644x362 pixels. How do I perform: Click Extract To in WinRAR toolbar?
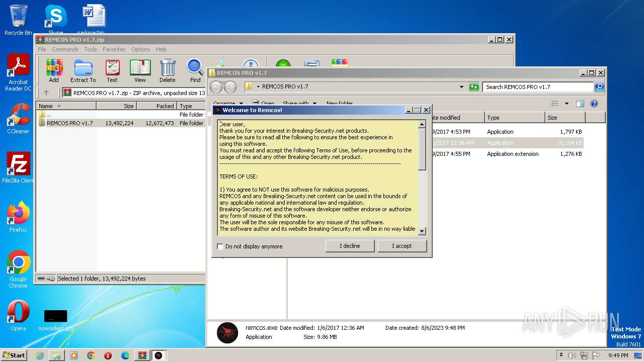pyautogui.click(x=83, y=71)
